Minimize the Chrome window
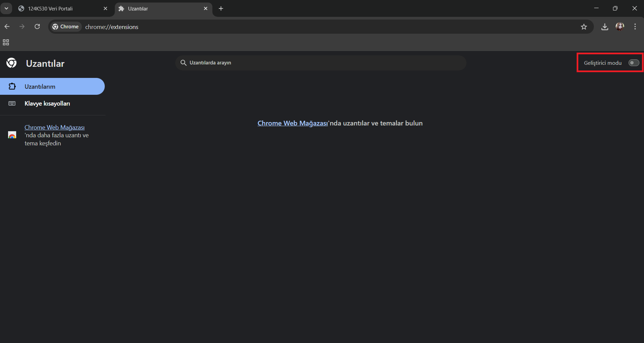Viewport: 644px width, 343px height. click(x=596, y=8)
